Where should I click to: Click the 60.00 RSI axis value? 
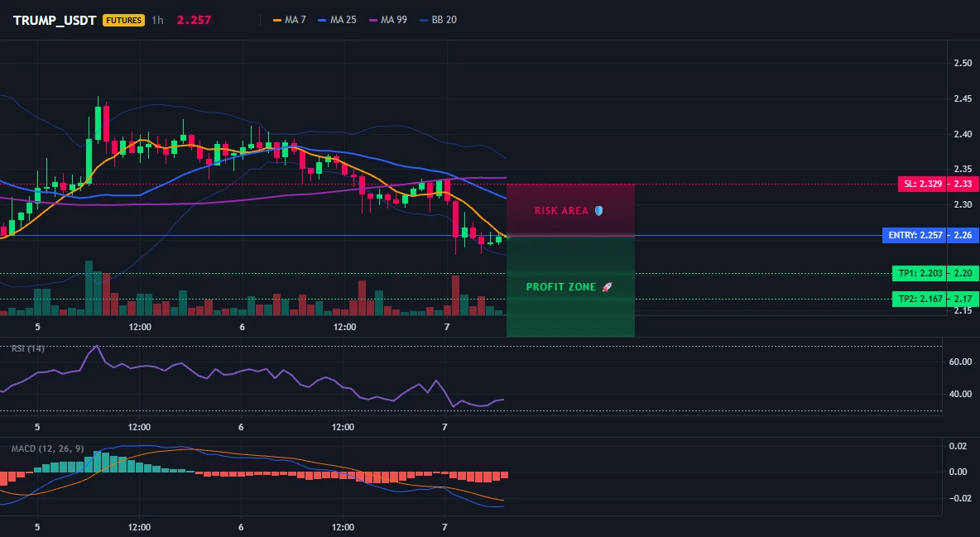pyautogui.click(x=961, y=362)
